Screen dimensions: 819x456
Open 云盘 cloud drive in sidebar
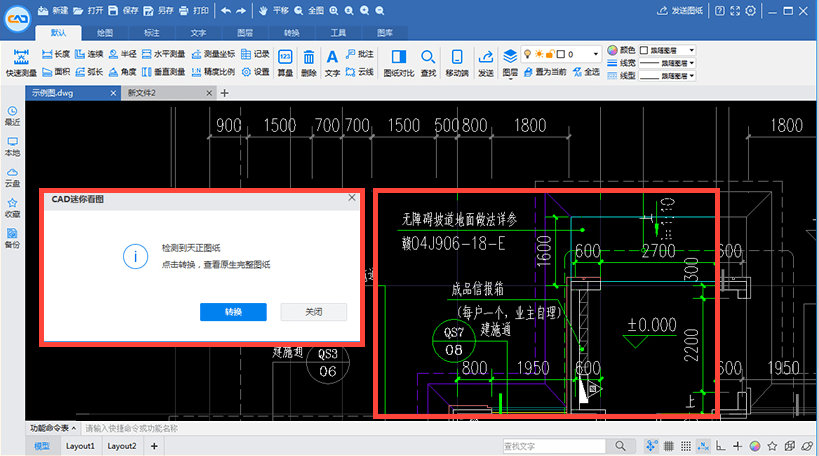tap(12, 177)
